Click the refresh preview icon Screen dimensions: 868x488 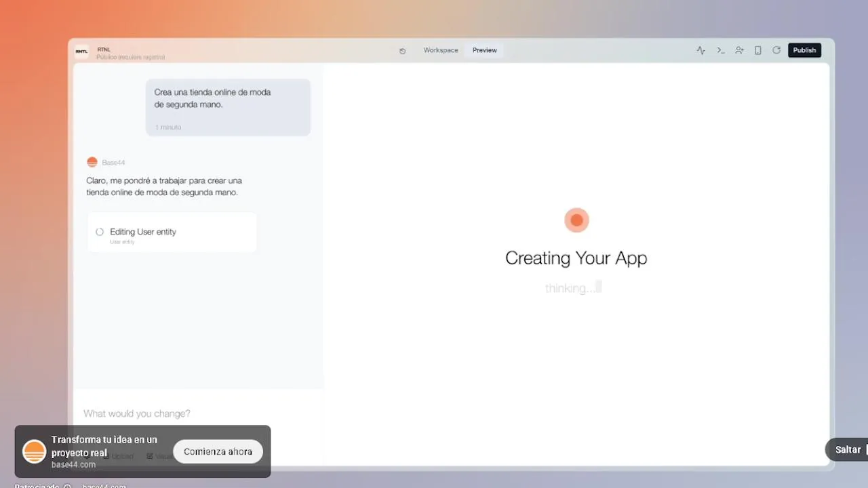pos(776,50)
